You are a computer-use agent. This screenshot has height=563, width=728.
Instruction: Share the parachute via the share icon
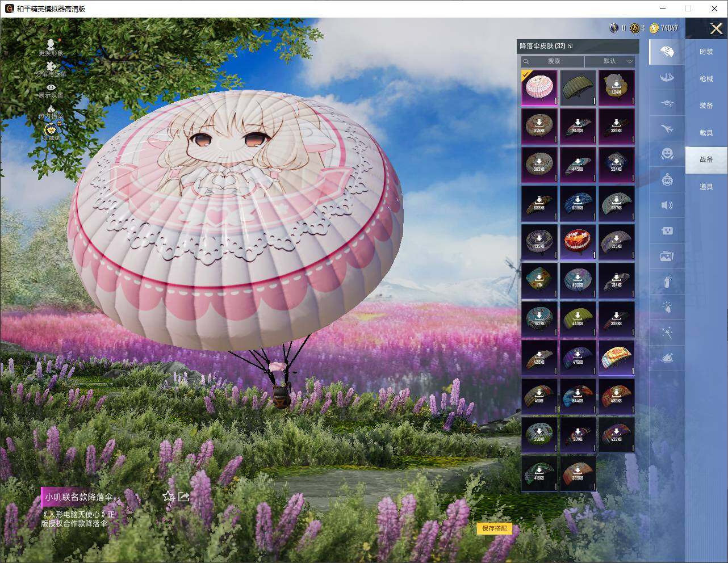(183, 497)
